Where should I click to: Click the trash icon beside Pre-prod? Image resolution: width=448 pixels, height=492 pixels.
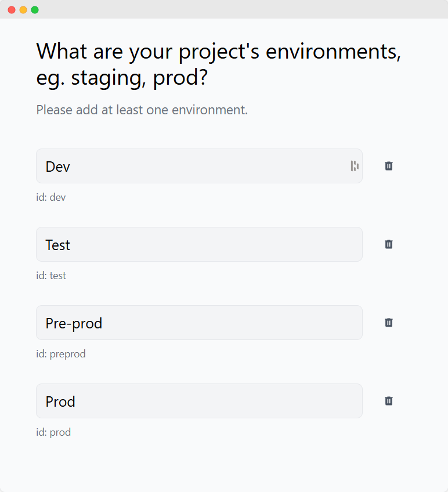389,323
